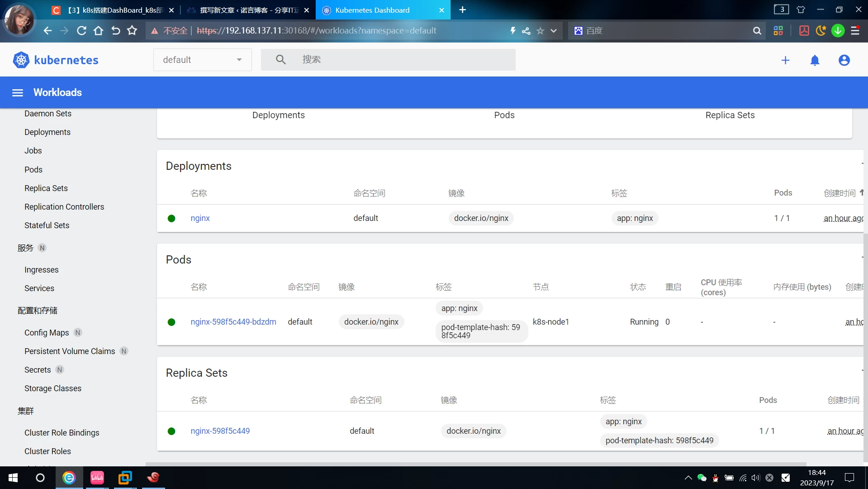
Task: Open the notifications bell icon
Action: tap(815, 60)
